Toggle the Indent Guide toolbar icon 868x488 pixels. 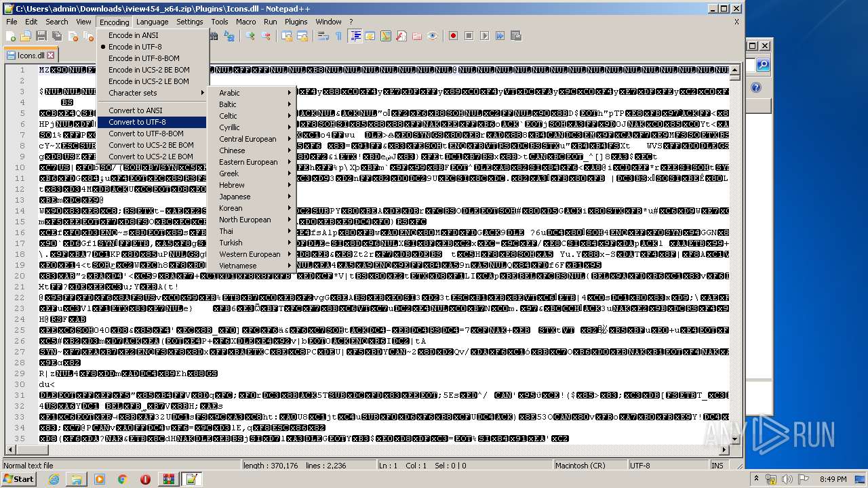click(x=355, y=36)
